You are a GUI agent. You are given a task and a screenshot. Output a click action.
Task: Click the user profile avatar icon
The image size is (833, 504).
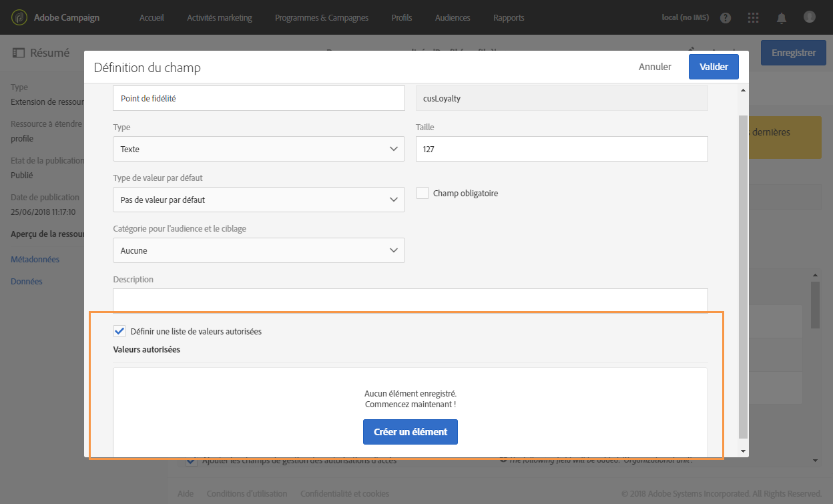810,17
